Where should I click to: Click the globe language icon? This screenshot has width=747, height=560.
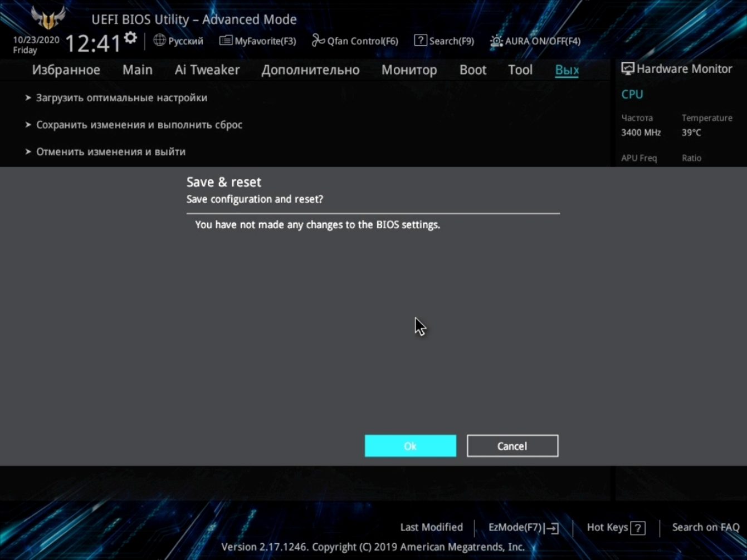click(x=159, y=40)
